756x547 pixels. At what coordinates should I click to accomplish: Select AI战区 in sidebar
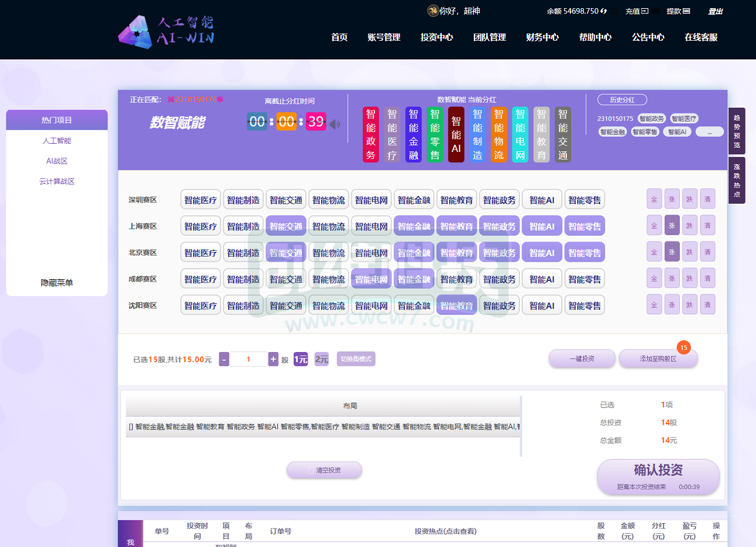click(x=57, y=161)
